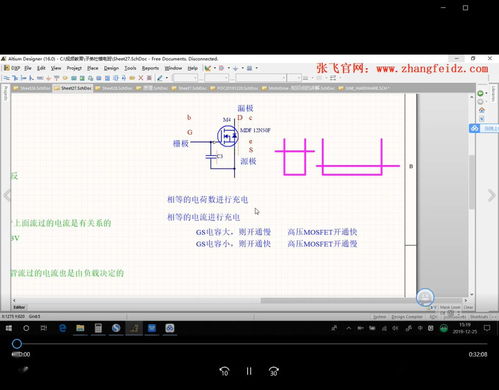Open the first empty toolbar combo box

[185, 78]
